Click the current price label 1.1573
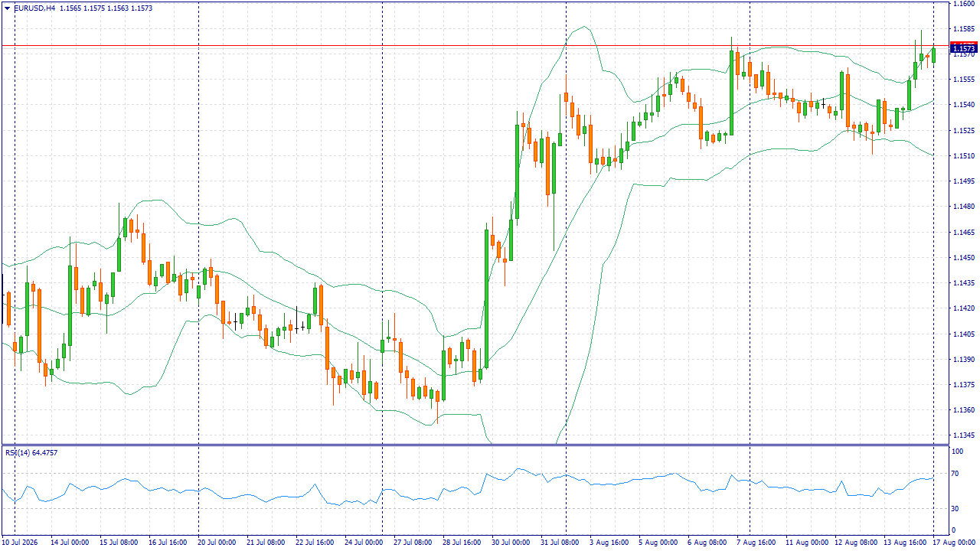 pos(964,48)
